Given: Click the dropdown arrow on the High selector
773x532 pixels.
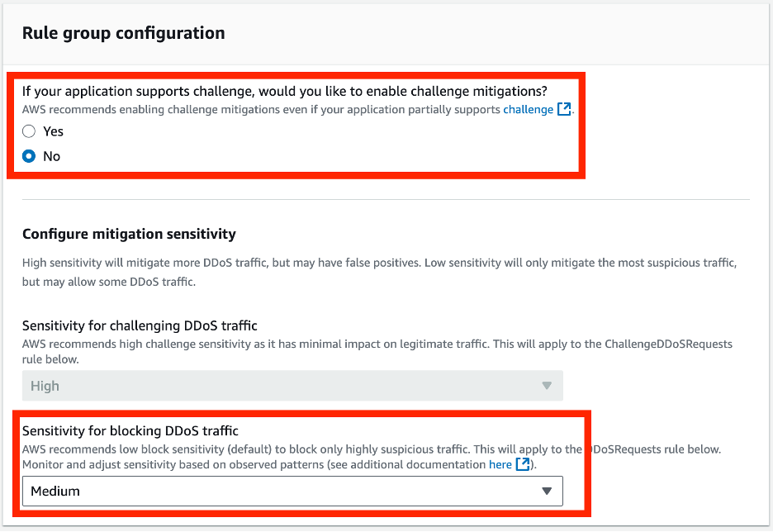Looking at the screenshot, I should point(548,385).
